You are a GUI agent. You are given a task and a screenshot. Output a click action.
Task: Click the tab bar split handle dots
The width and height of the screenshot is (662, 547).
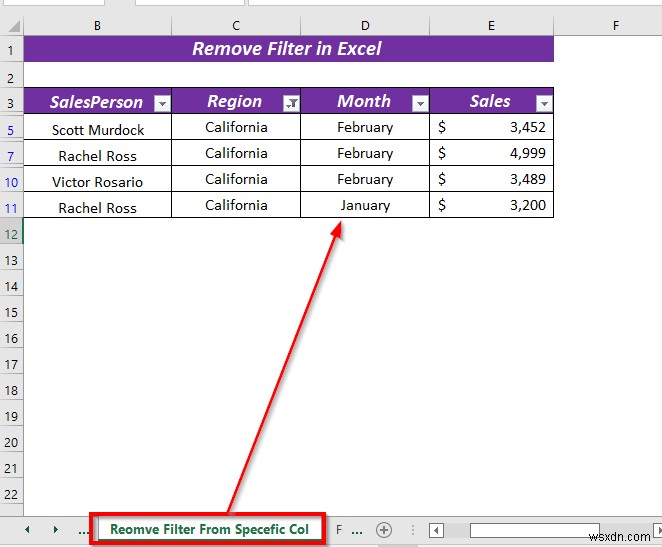tap(413, 530)
